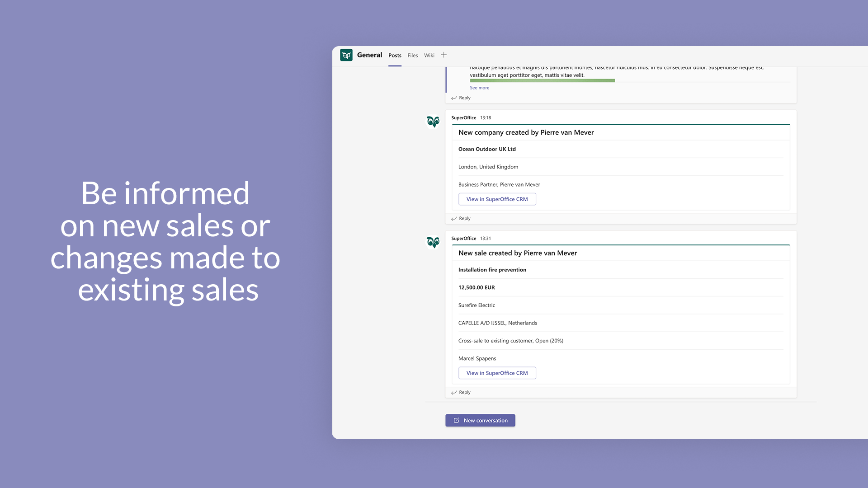Click the SuperOffice logo avatar at 13:18
Screen dimensions: 868x488
tap(434, 122)
